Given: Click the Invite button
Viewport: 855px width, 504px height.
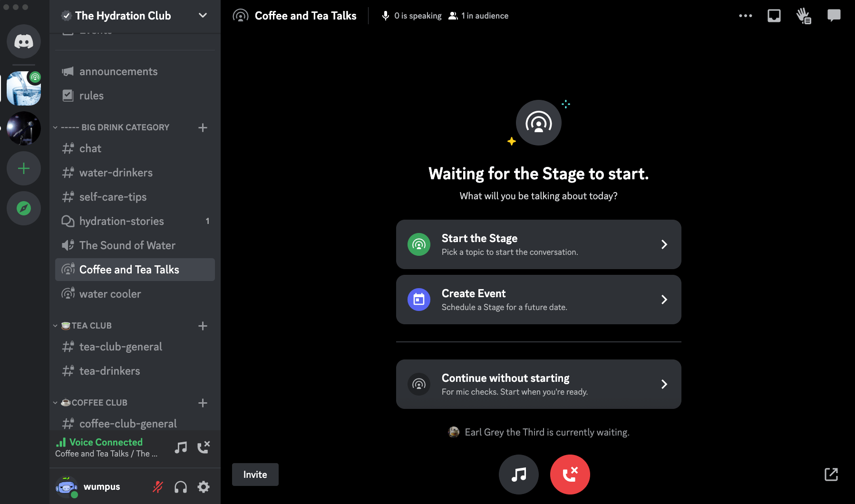Looking at the screenshot, I should [255, 474].
